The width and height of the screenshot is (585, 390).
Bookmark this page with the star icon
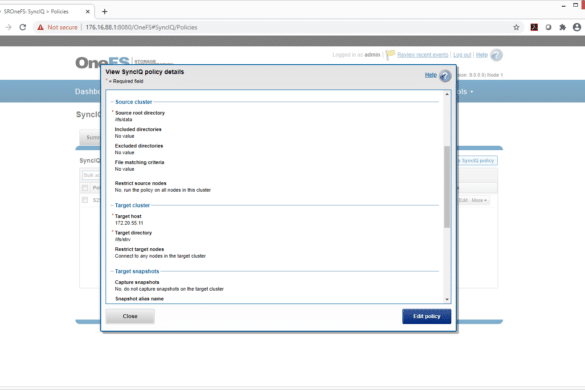coord(516,27)
